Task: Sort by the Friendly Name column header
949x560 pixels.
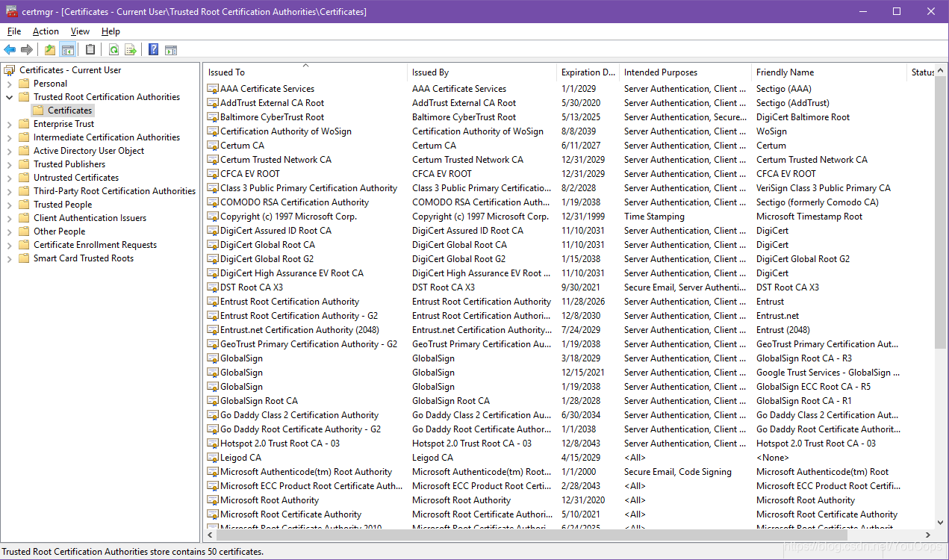Action: 829,72
